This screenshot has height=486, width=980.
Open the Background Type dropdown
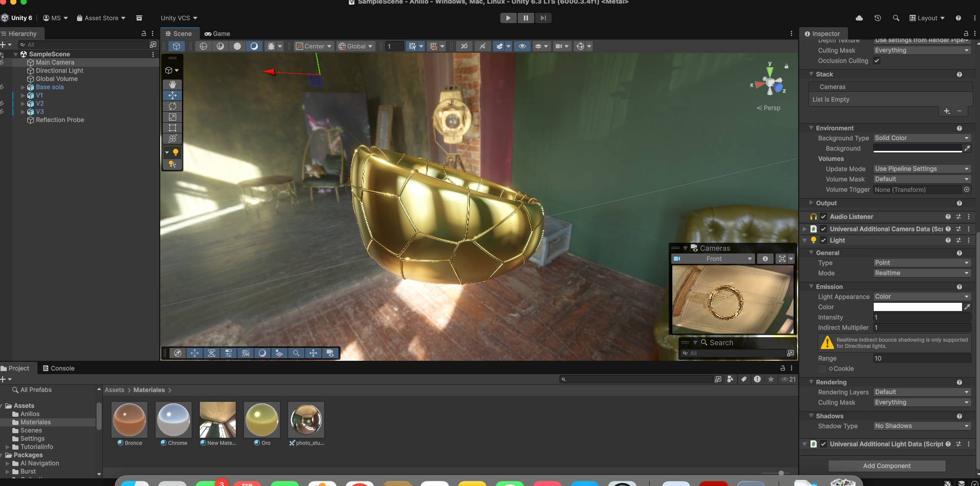click(922, 138)
